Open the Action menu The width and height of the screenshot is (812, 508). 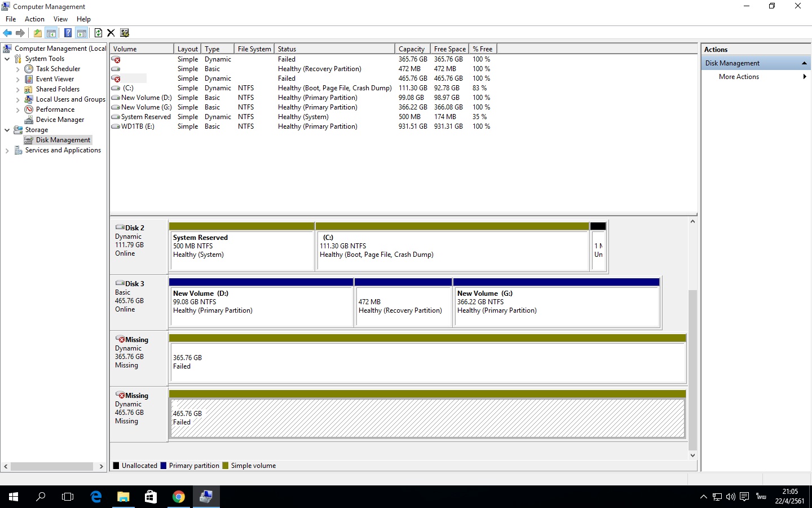click(34, 19)
